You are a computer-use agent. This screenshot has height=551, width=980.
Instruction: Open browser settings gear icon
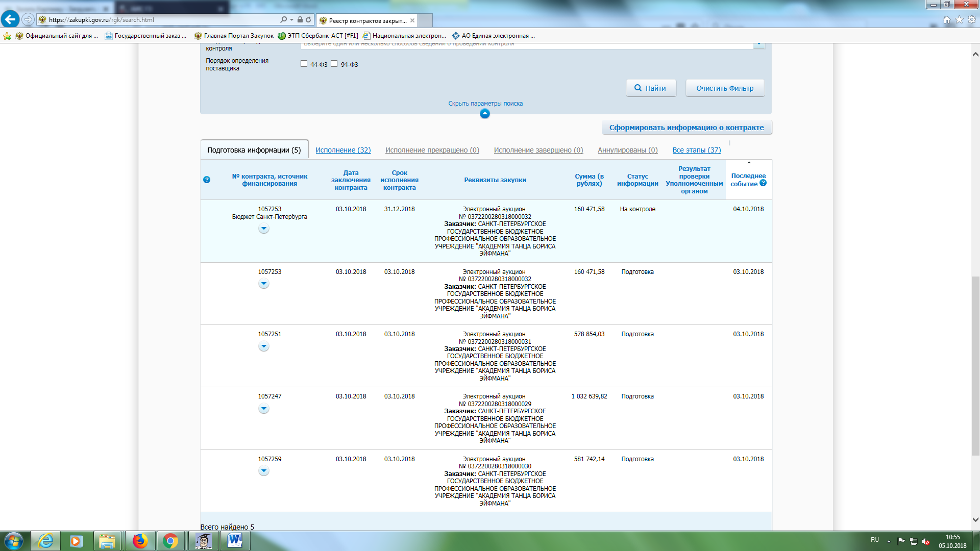972,19
